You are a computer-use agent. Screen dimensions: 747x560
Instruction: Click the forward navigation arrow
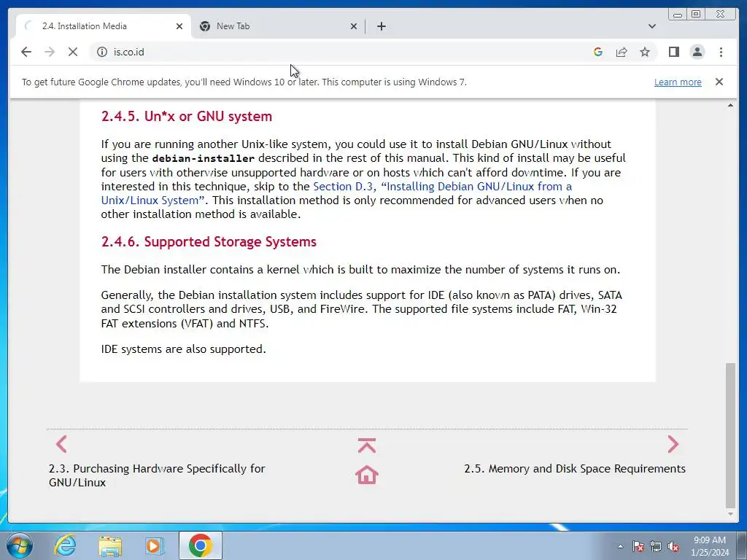50,52
